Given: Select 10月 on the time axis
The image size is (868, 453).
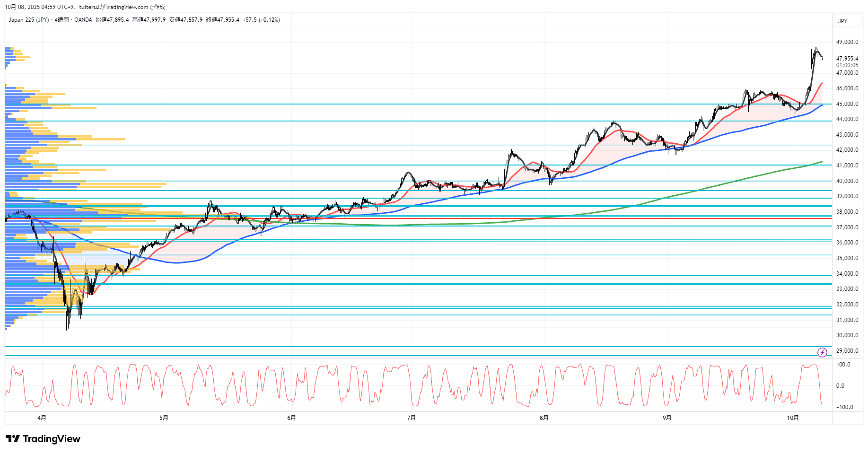Looking at the screenshot, I should [793, 418].
